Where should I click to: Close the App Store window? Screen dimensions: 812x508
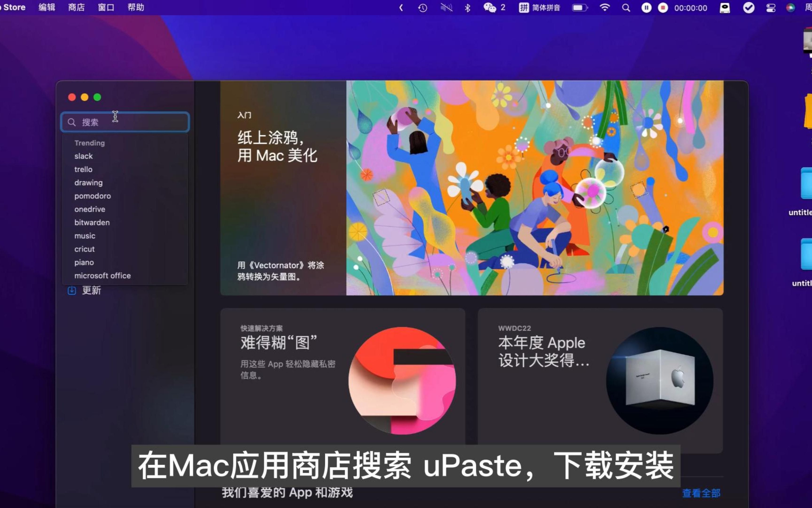click(x=72, y=97)
